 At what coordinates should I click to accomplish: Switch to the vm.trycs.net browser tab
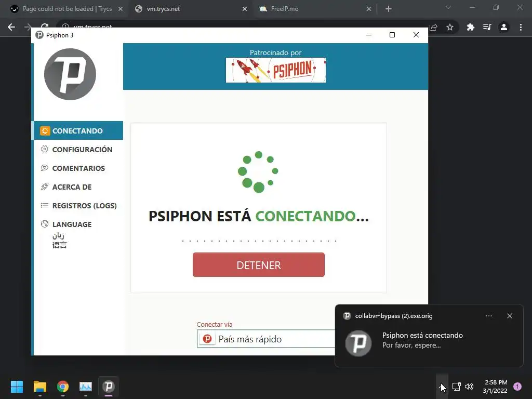(190, 9)
